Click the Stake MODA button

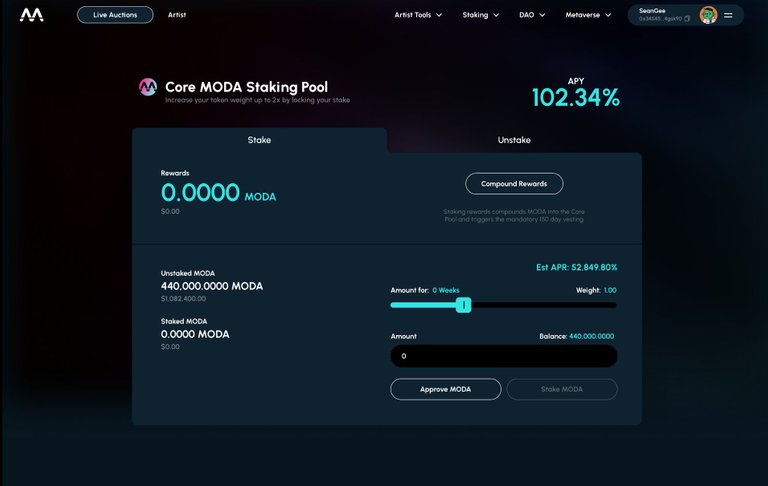(562, 389)
